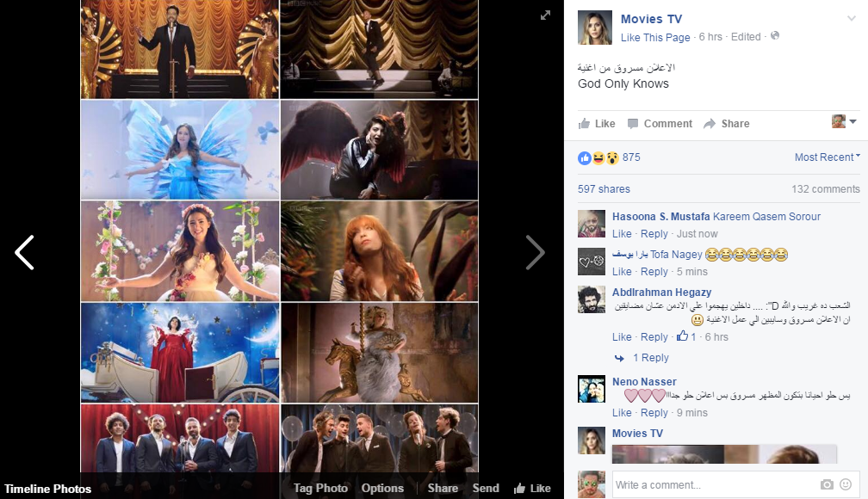The width and height of the screenshot is (868, 499).
Task: Open the photo Options menu
Action: pyautogui.click(x=382, y=488)
